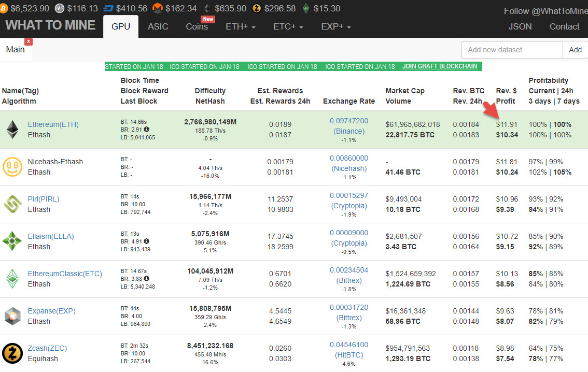Image resolution: width=588 pixels, height=372 pixels.
Task: Click the Zcash coin logo icon
Action: click(x=12, y=353)
